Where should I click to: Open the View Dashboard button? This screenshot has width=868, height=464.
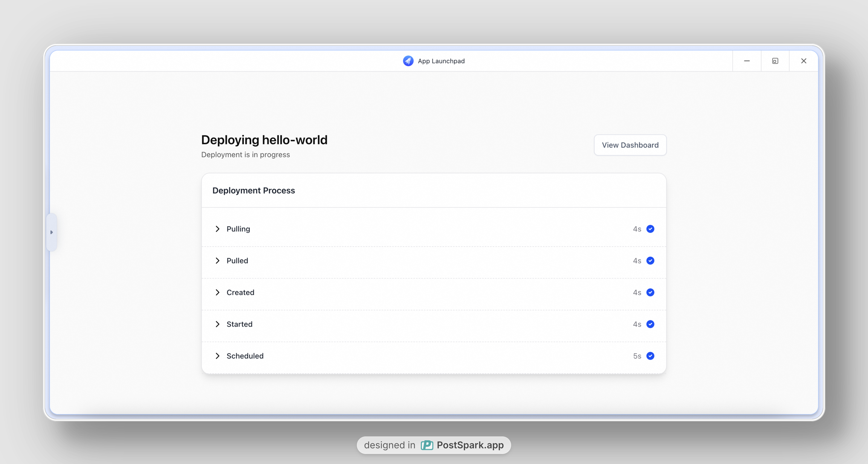click(630, 145)
